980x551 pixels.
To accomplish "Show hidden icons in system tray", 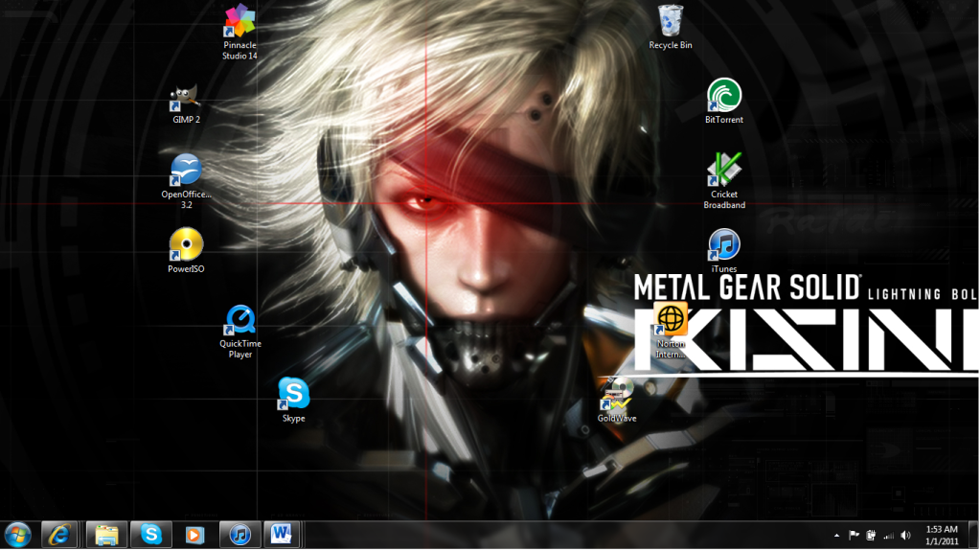I will coord(836,536).
